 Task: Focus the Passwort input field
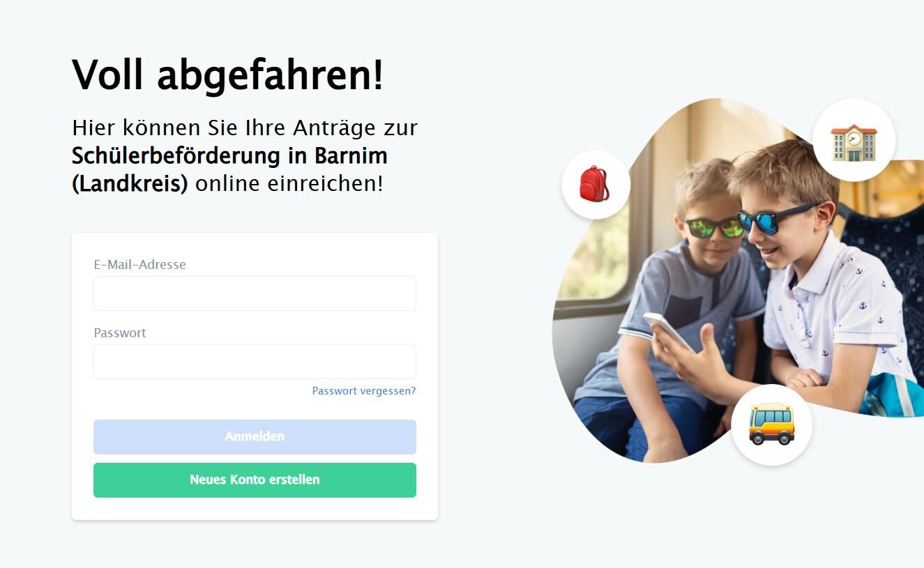(255, 362)
